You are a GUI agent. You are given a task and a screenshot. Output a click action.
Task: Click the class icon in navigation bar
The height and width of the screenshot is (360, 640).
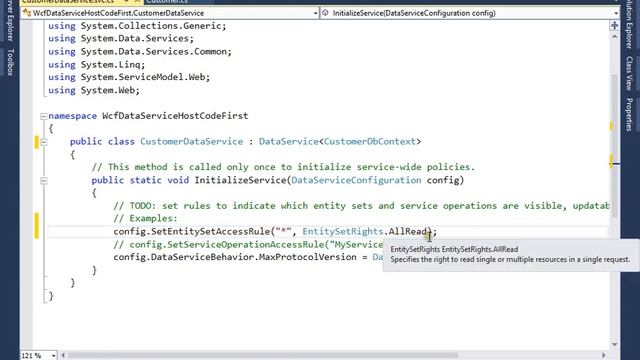pyautogui.click(x=27, y=13)
